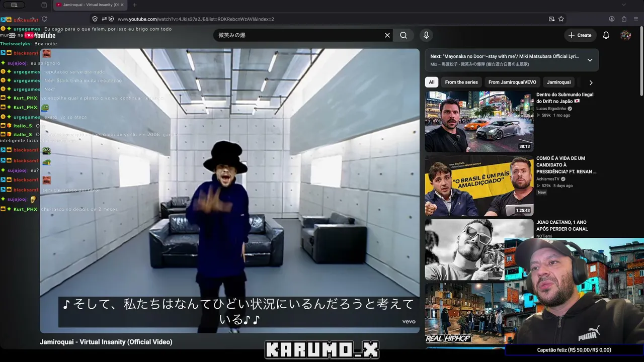Select the From JamiroquaiVEVO chip
Image resolution: width=644 pixels, height=362 pixels.
coord(512,82)
